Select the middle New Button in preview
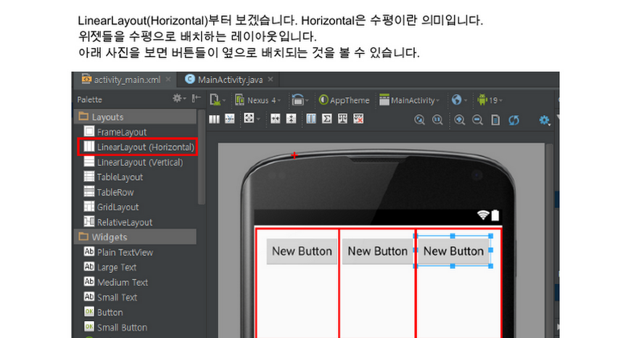The height and width of the screenshot is (338, 644). (378, 251)
